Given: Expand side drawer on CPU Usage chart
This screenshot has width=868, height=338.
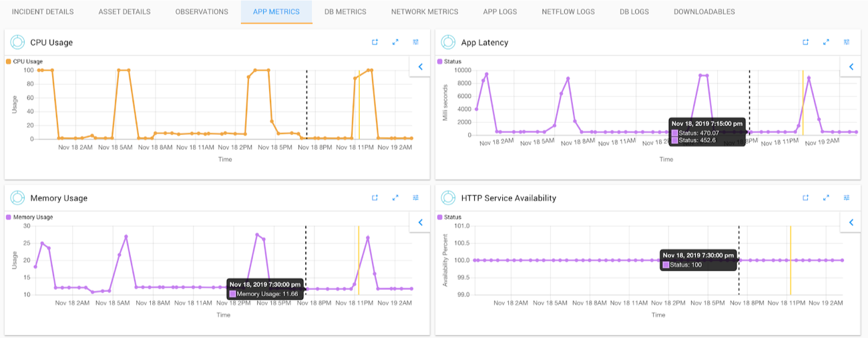Looking at the screenshot, I should (420, 67).
